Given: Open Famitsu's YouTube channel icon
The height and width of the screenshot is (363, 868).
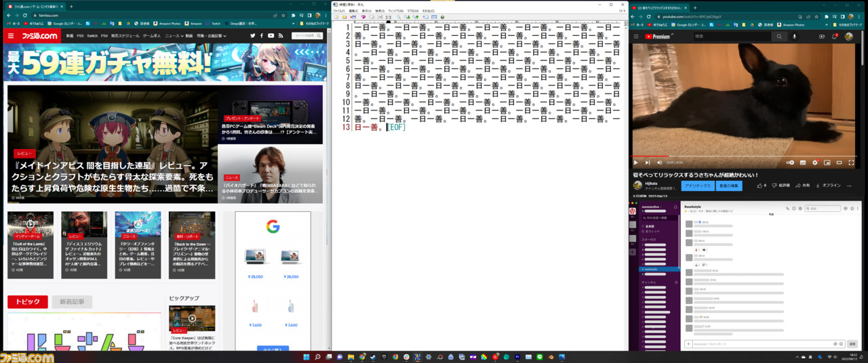Looking at the screenshot, I should [x=271, y=35].
